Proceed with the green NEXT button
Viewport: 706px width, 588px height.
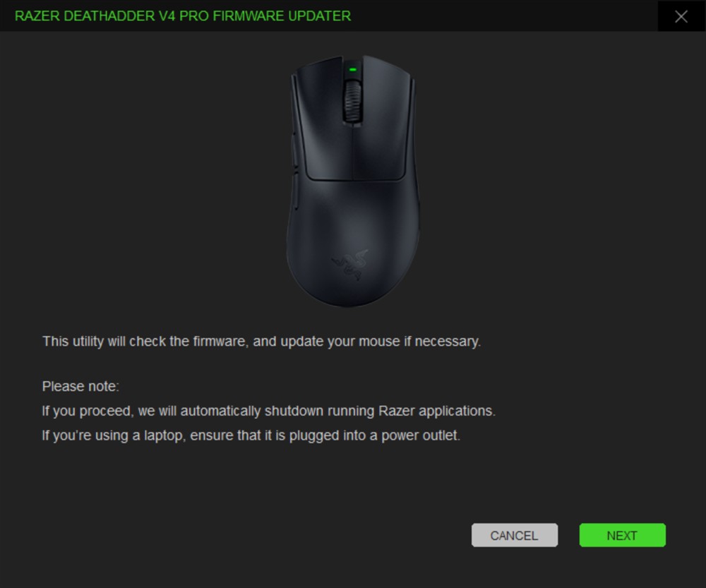pos(622,535)
